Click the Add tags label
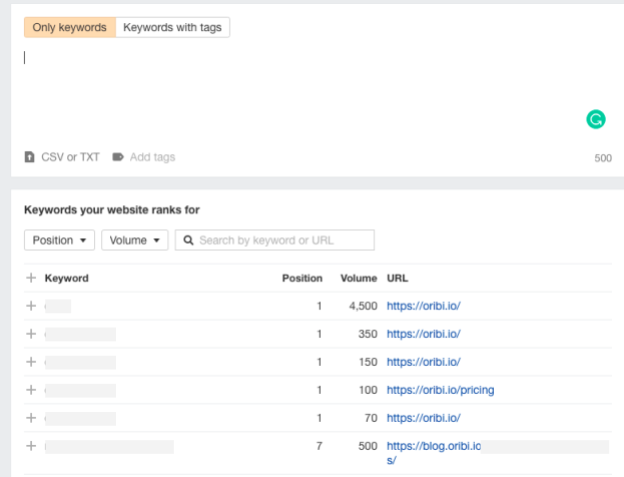The width and height of the screenshot is (624, 477). 152,157
